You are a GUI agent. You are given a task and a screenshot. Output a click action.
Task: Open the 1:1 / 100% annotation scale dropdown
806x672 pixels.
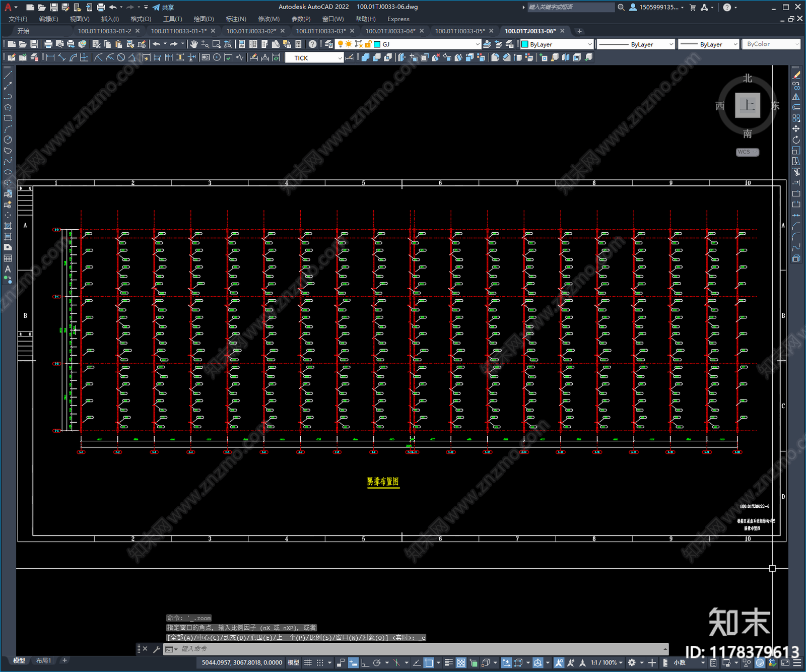click(x=607, y=662)
